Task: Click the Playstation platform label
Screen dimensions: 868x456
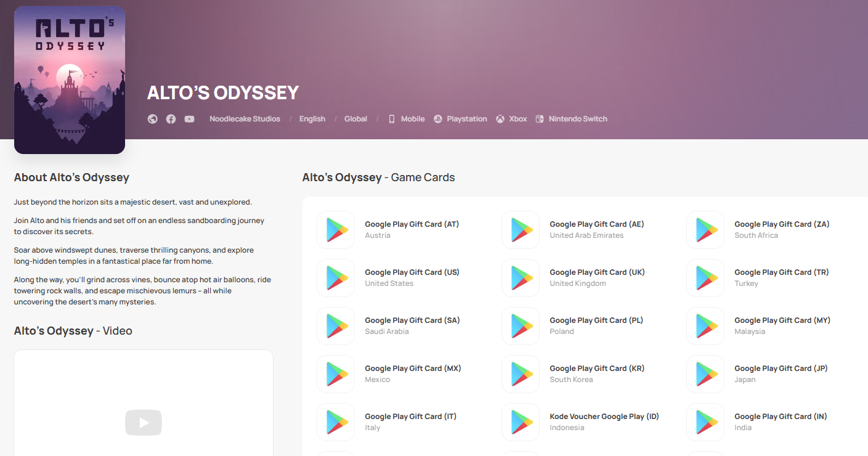Action: [x=467, y=119]
